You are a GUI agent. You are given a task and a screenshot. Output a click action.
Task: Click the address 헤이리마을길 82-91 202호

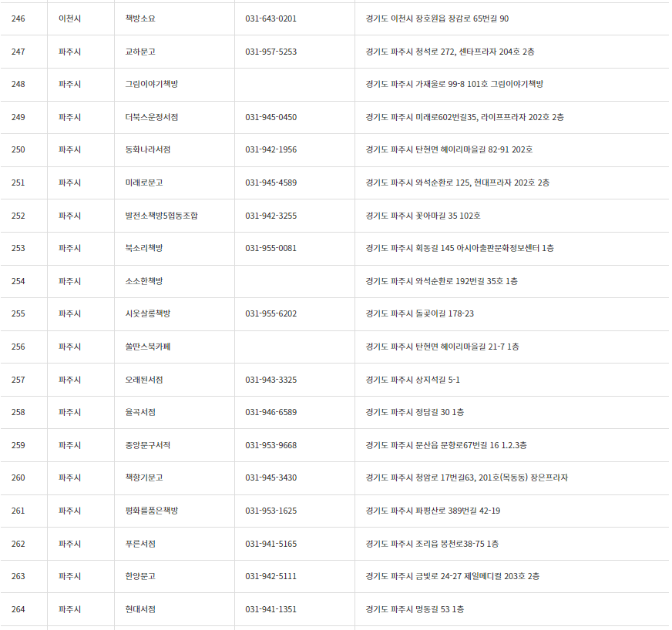(x=449, y=150)
